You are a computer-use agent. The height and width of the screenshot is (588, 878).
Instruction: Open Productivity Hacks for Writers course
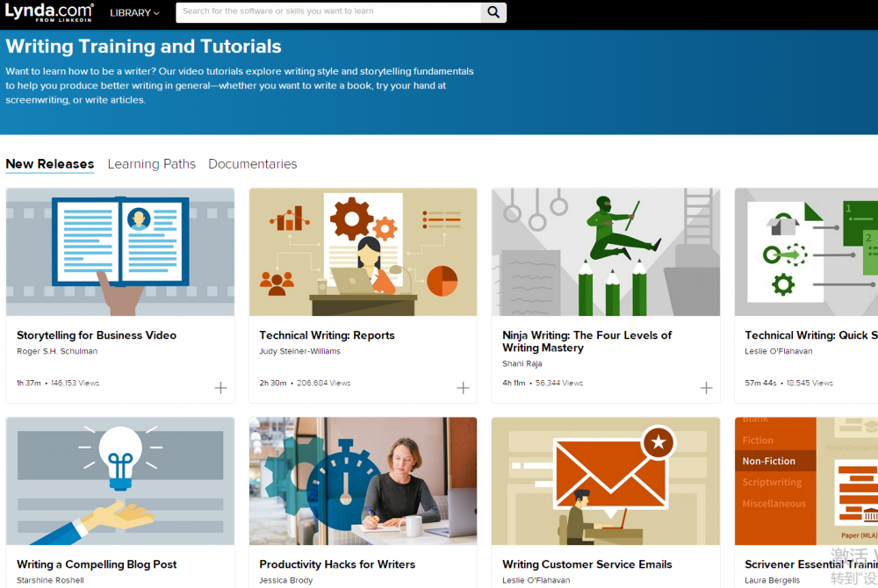click(337, 564)
